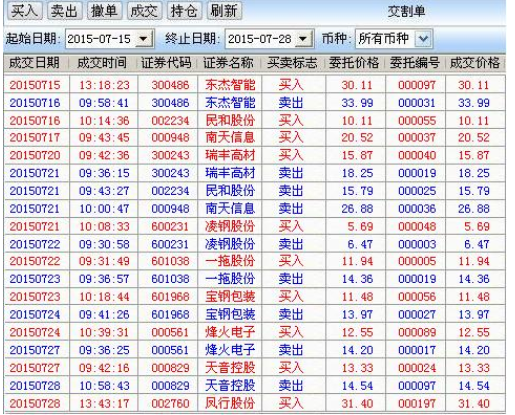Show 成交 records
Screen dimensions: 515x415
[144, 11]
